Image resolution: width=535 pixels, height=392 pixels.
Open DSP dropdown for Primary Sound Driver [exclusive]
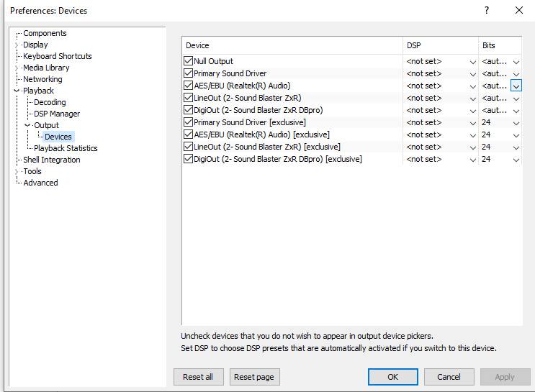[472, 123]
